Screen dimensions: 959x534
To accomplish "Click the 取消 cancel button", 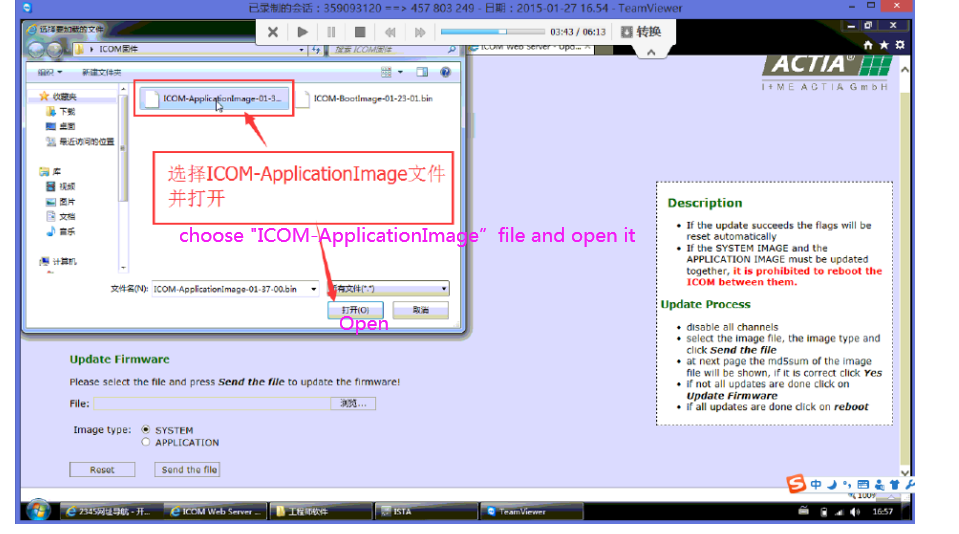I will point(420,310).
